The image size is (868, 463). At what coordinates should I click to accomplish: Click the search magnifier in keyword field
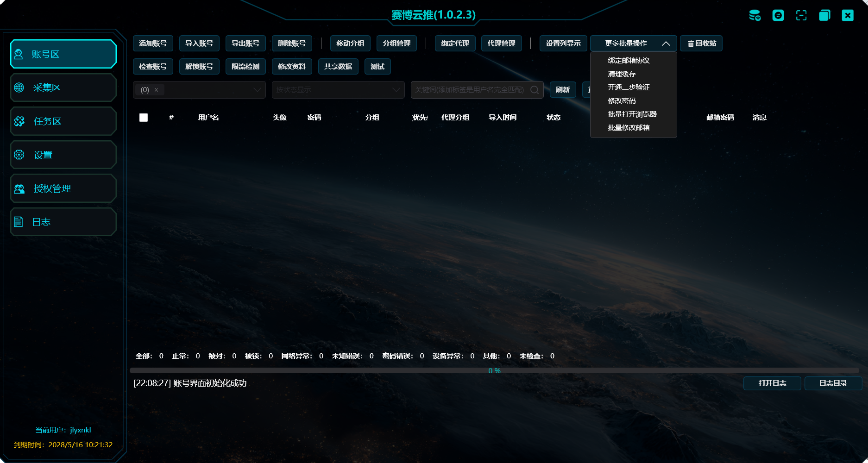pyautogui.click(x=535, y=90)
